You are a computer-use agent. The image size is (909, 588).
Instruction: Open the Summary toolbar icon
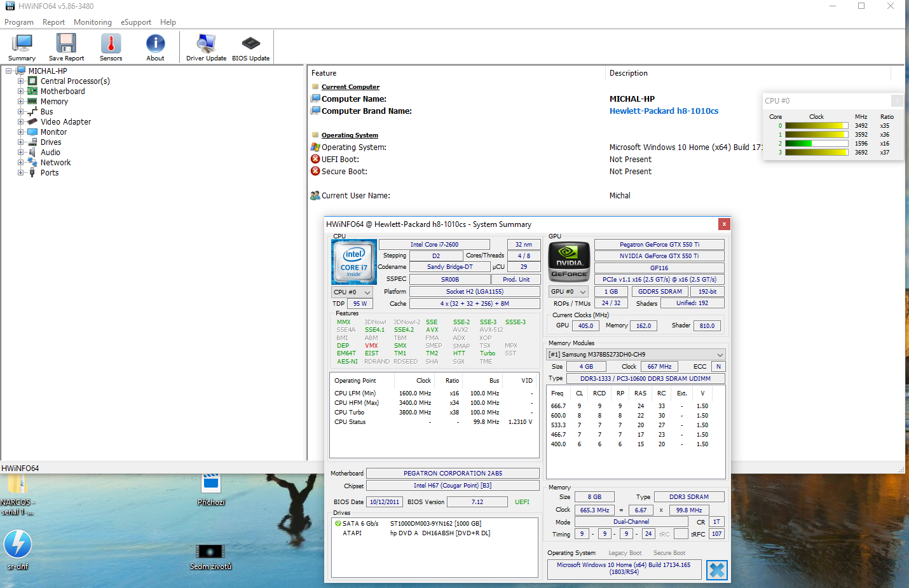point(22,47)
